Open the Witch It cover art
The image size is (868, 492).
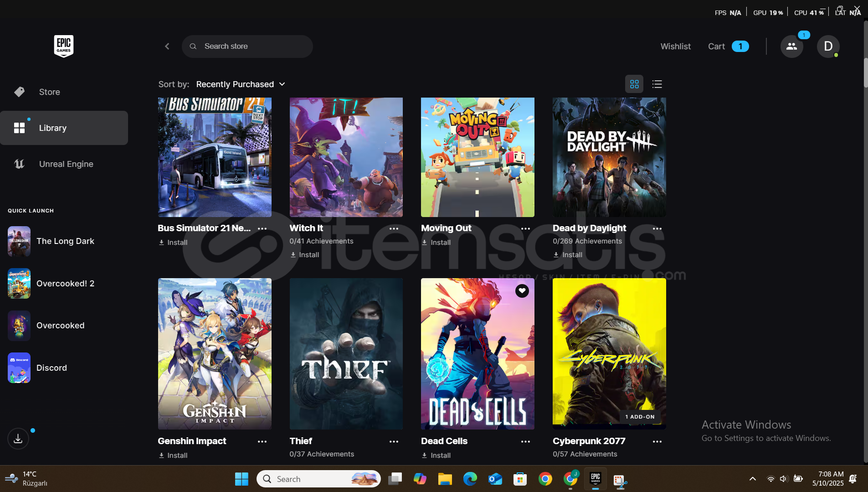(x=346, y=157)
